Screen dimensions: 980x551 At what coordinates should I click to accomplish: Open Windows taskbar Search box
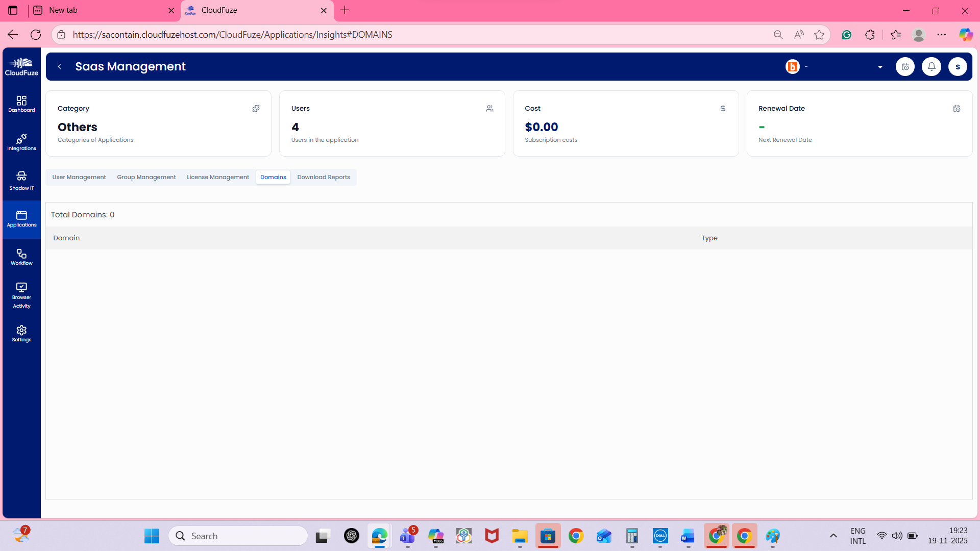point(238,536)
